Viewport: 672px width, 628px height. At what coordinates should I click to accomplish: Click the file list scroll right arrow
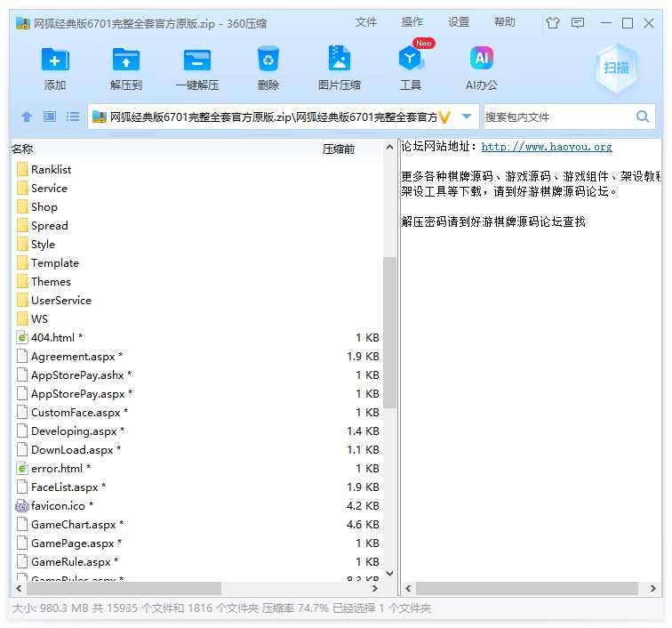point(375,589)
